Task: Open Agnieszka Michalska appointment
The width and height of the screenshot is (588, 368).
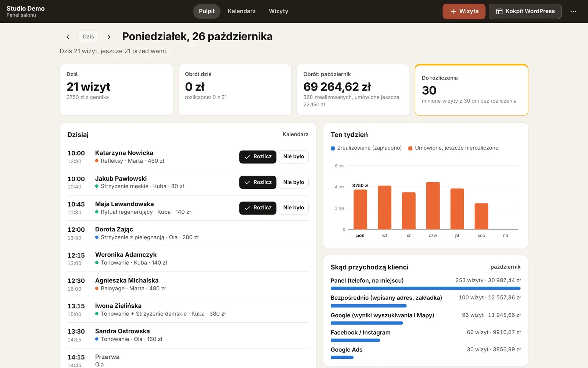Action: 188,284
